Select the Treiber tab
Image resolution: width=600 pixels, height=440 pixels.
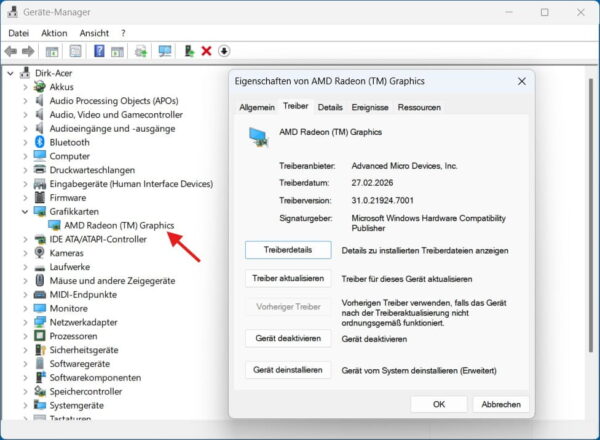(295, 106)
